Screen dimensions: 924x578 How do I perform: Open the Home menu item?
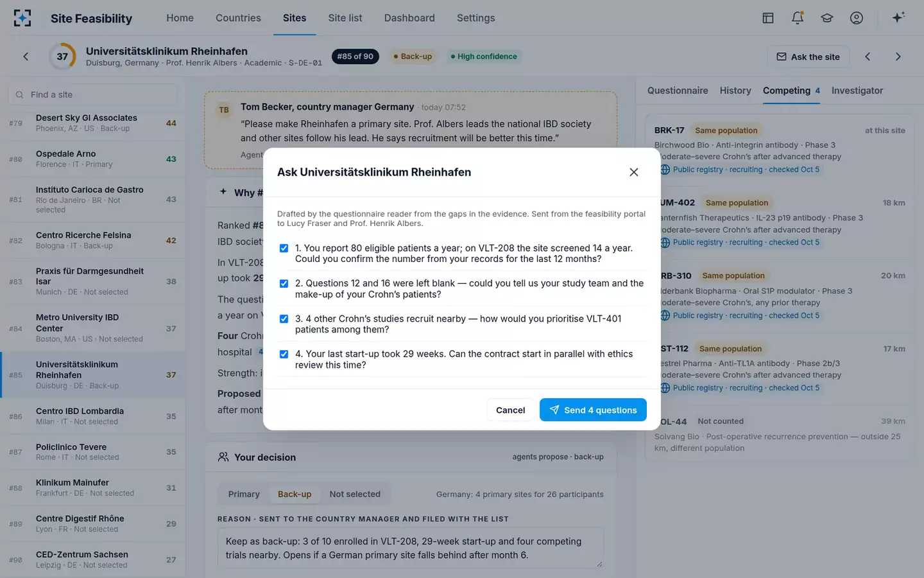[180, 18]
